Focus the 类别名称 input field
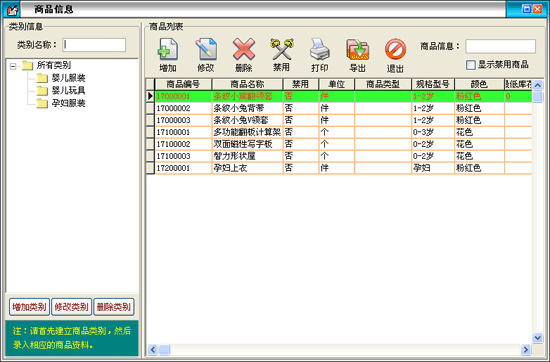 pyautogui.click(x=94, y=45)
